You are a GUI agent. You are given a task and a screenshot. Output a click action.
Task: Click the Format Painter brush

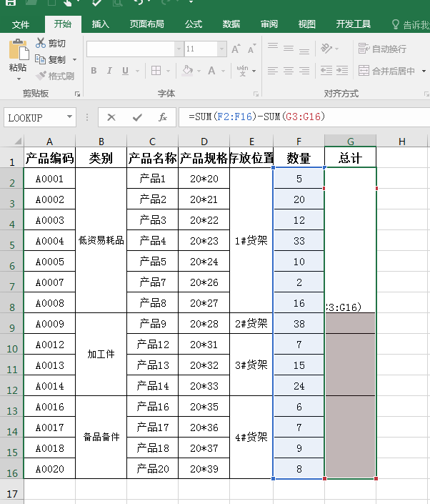coord(41,76)
